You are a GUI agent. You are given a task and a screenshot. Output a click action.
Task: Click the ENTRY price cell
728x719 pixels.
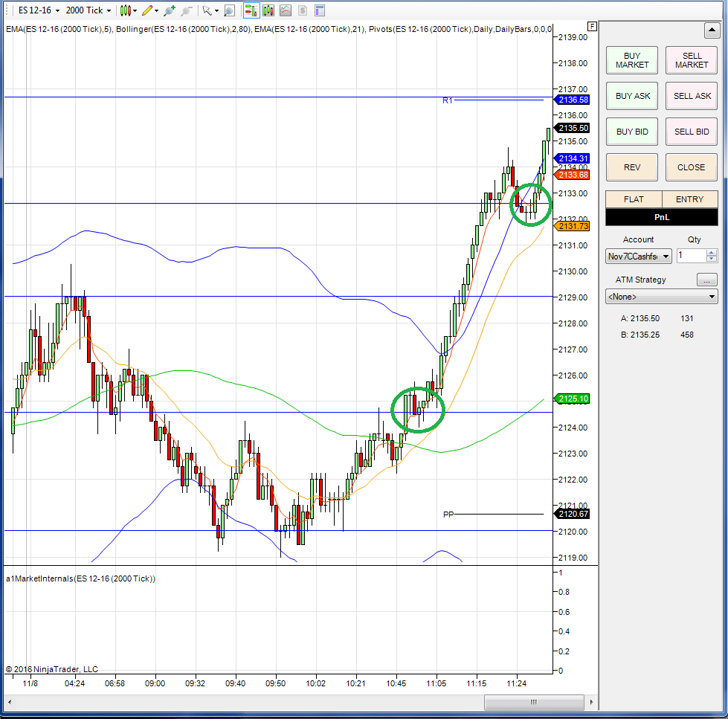point(690,199)
